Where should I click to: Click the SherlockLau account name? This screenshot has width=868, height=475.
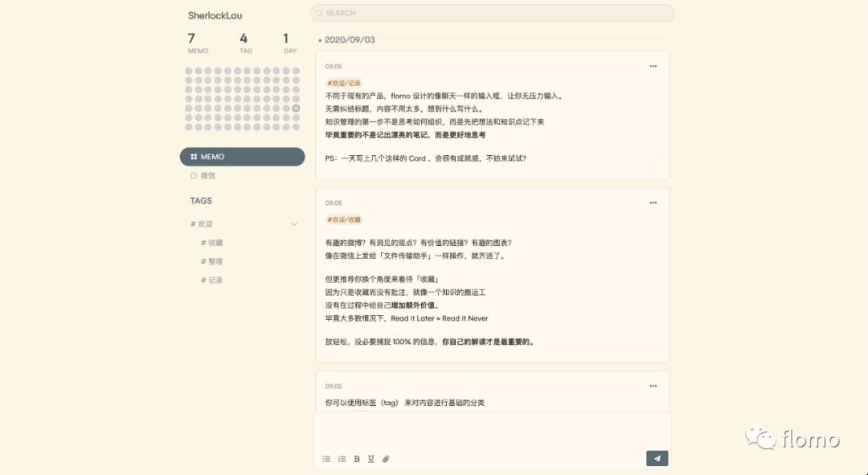(x=215, y=15)
